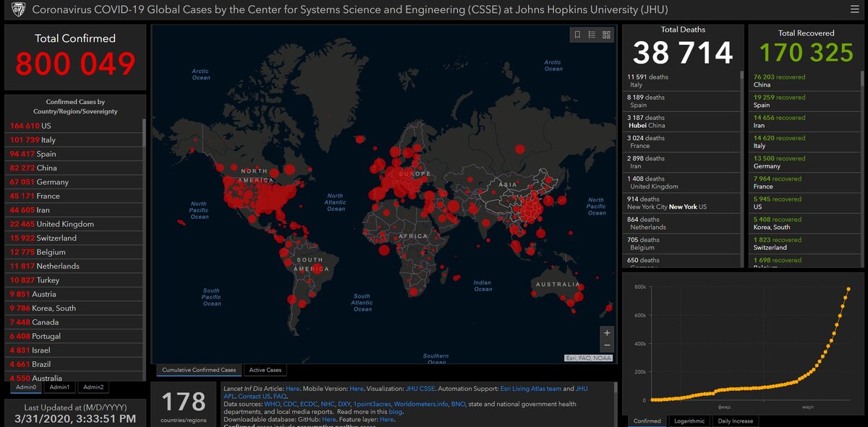Screen dimensions: 868x427
Task: Select the Admin0 tab
Action: [26, 387]
